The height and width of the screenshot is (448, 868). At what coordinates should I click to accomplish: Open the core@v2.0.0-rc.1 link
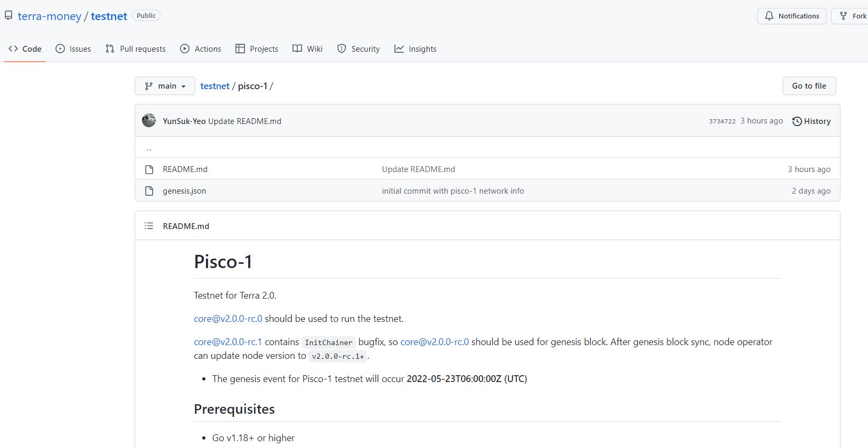tap(228, 342)
